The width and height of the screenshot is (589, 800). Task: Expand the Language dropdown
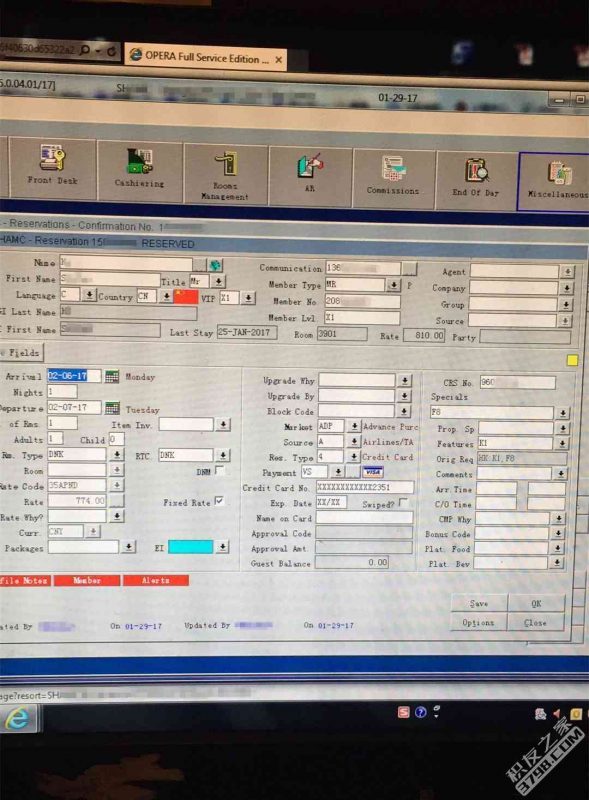click(x=89, y=294)
